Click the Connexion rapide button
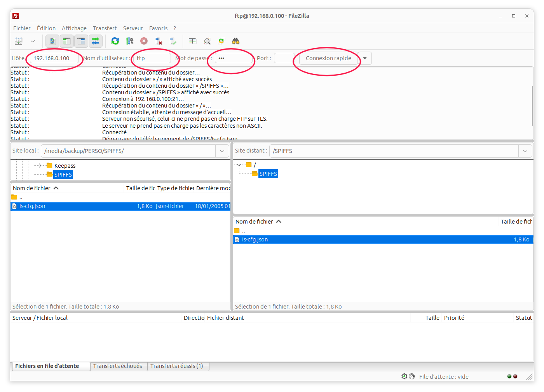The height and width of the screenshot is (392, 544). (328, 58)
